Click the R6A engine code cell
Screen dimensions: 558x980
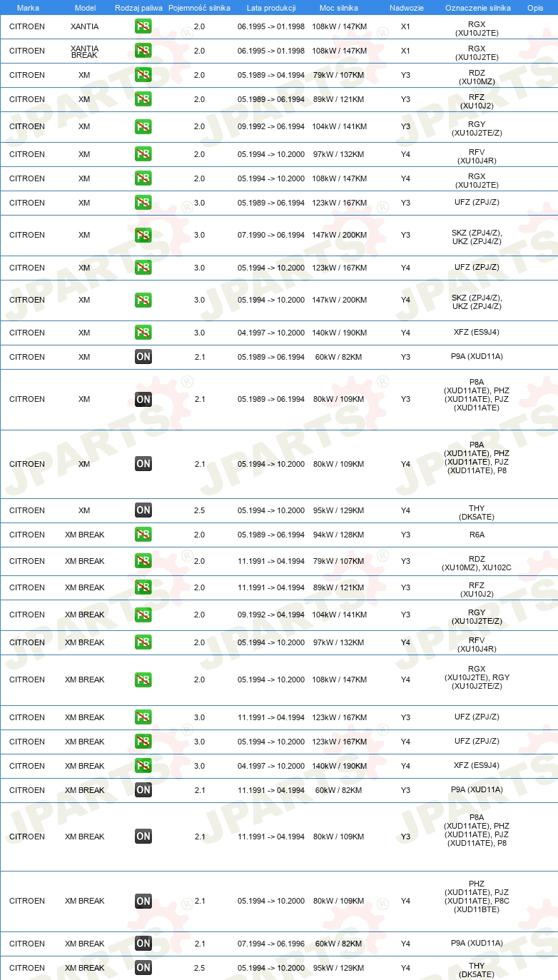point(477,535)
